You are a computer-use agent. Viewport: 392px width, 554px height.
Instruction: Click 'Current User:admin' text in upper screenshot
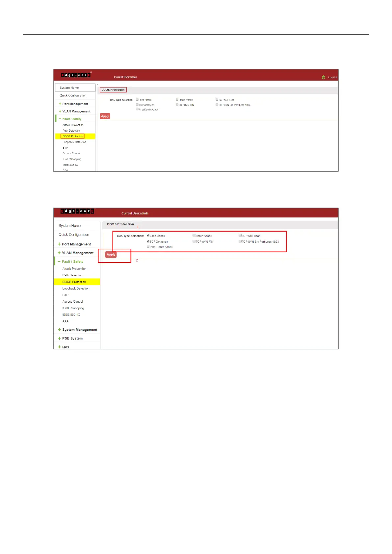125,77
